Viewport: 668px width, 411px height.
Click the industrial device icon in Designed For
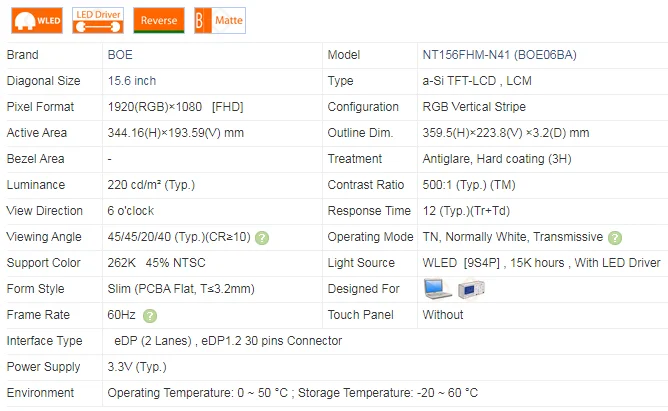(x=471, y=290)
